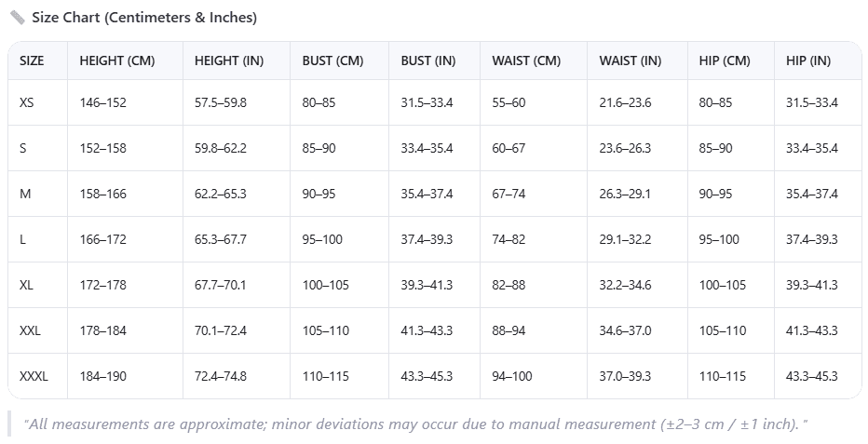Click the XS size row label
Image resolution: width=868 pixels, height=444 pixels.
click(27, 102)
